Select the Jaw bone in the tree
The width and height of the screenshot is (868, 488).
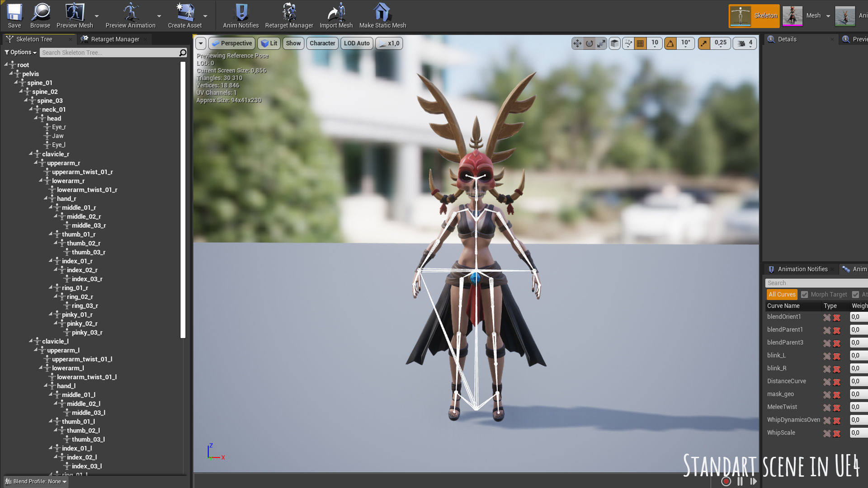tap(58, 136)
